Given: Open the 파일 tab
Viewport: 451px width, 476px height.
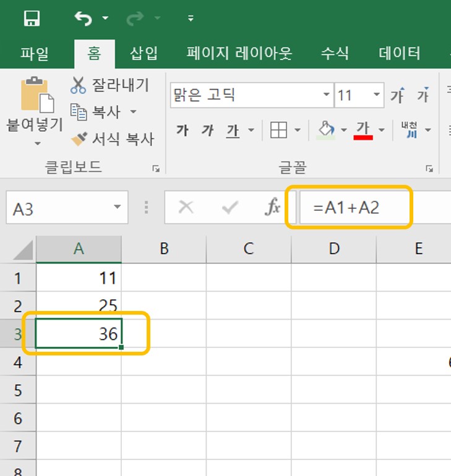Looking at the screenshot, I should coord(34,53).
